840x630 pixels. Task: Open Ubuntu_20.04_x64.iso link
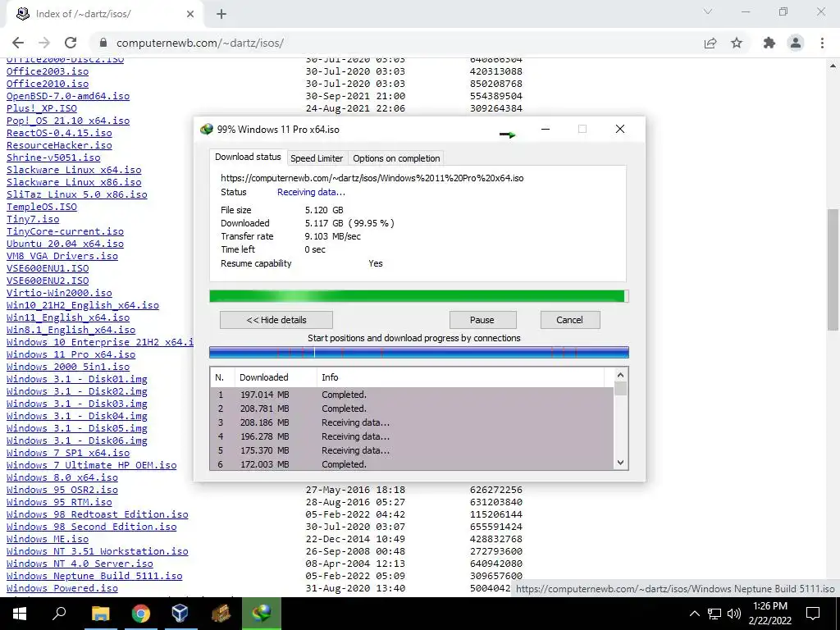(x=66, y=244)
